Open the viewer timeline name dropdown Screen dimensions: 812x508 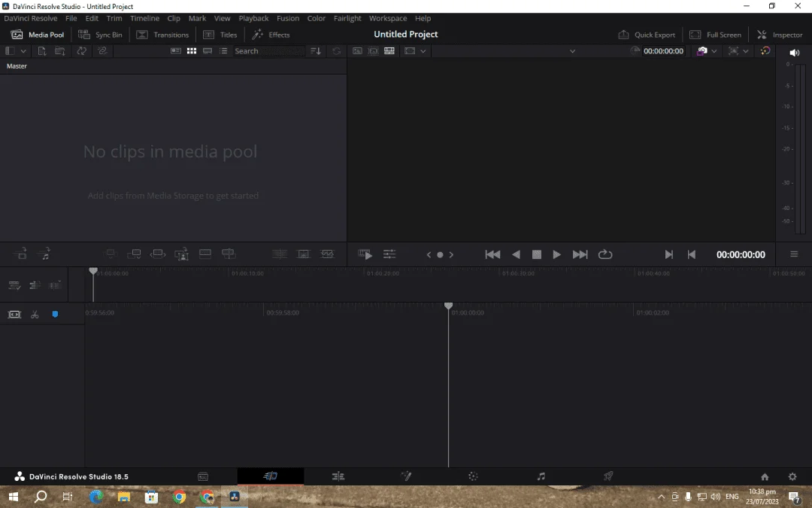572,51
